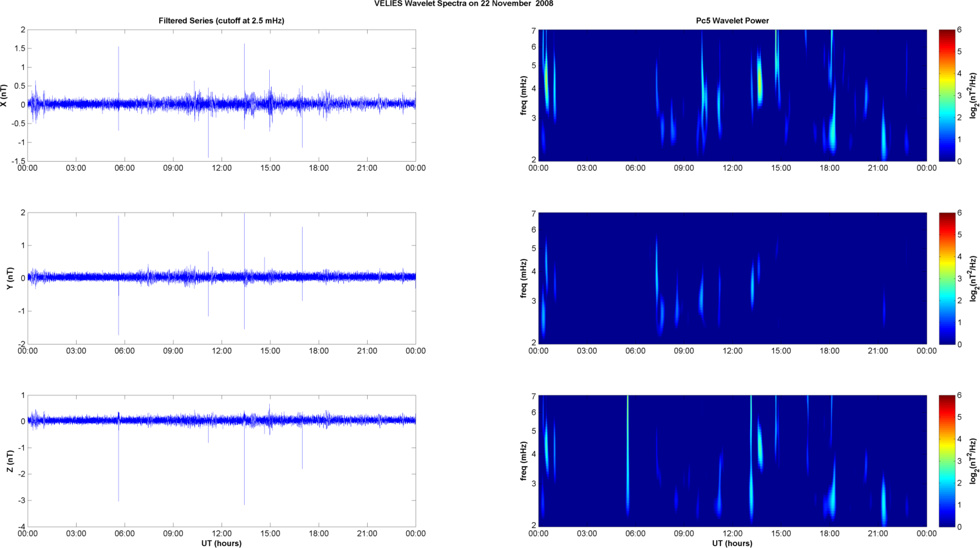Click the '-2' tick on Y (nT) axis

click(21, 345)
